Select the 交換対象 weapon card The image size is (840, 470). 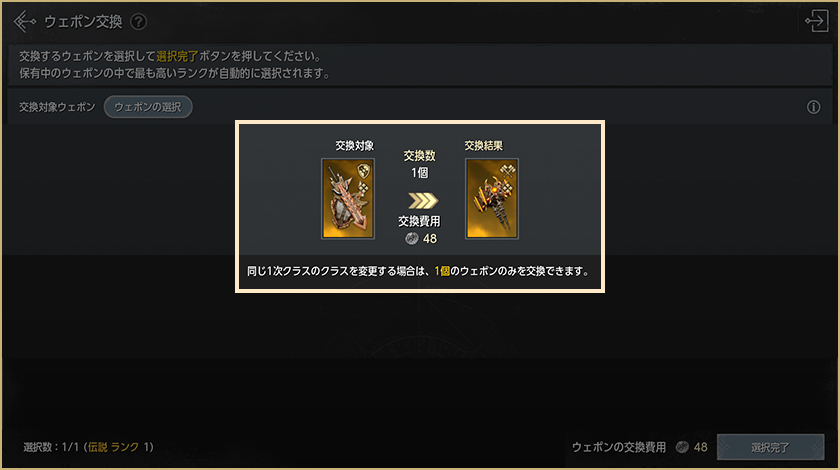pyautogui.click(x=348, y=198)
